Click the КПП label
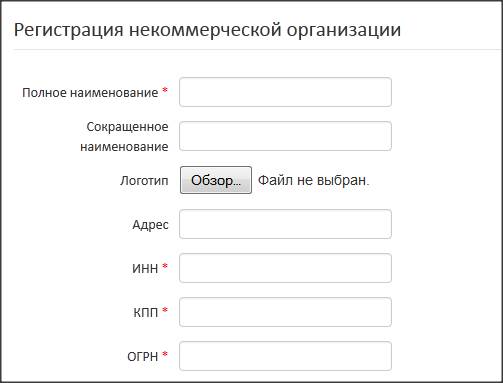Viewport: 503px width, 383px height. click(146, 312)
